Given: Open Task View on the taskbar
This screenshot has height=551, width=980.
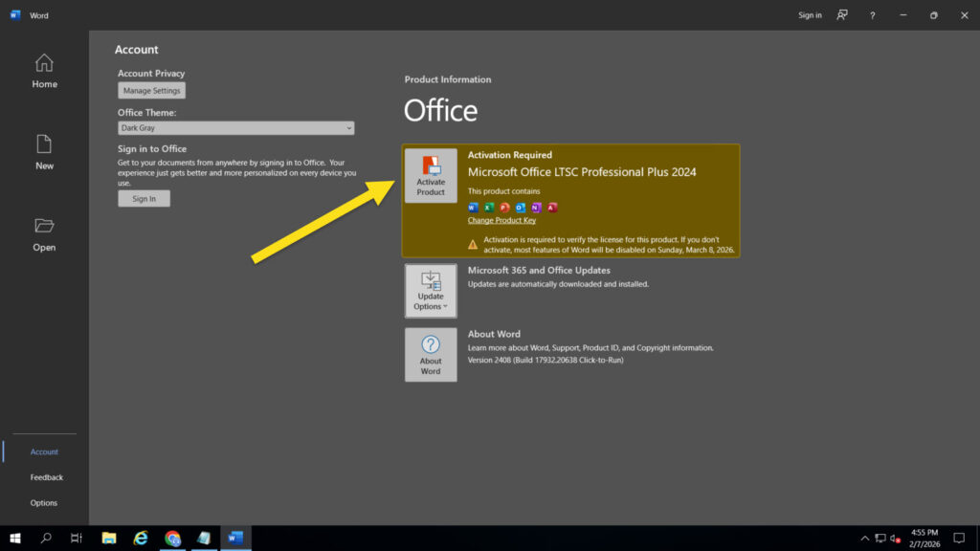Looking at the screenshot, I should [77, 538].
